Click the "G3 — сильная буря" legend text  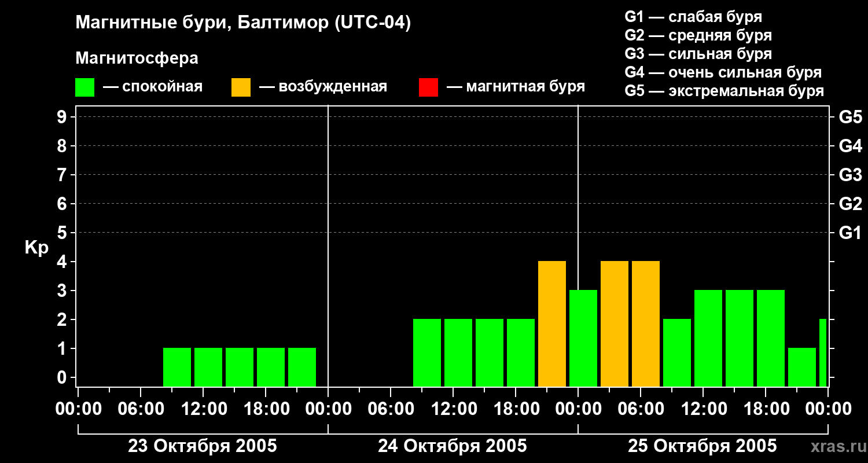(x=698, y=54)
